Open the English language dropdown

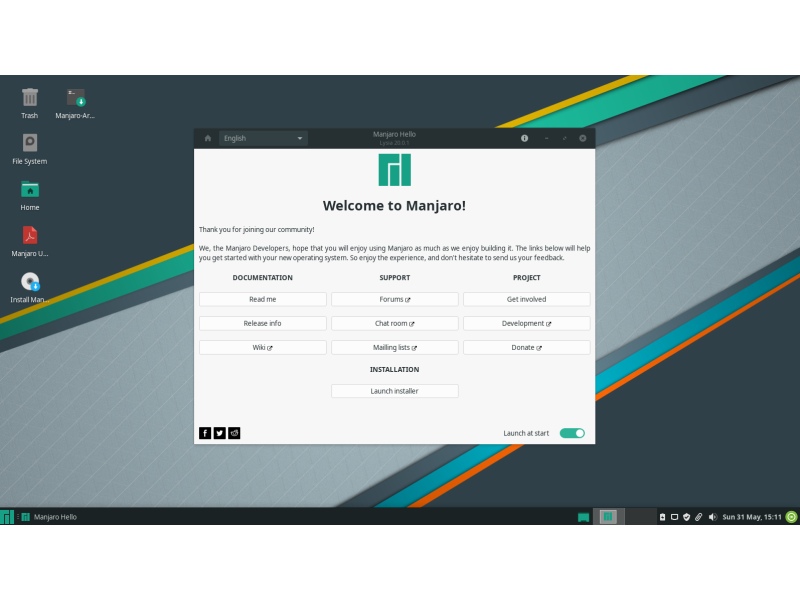[x=263, y=138]
